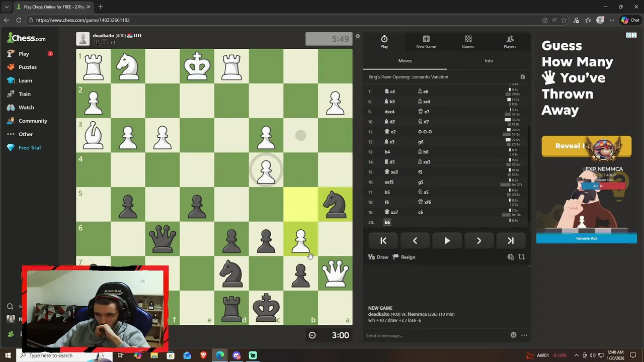The height and width of the screenshot is (362, 644).
Task: Click the Reveal button in the ad
Action: coord(586,146)
